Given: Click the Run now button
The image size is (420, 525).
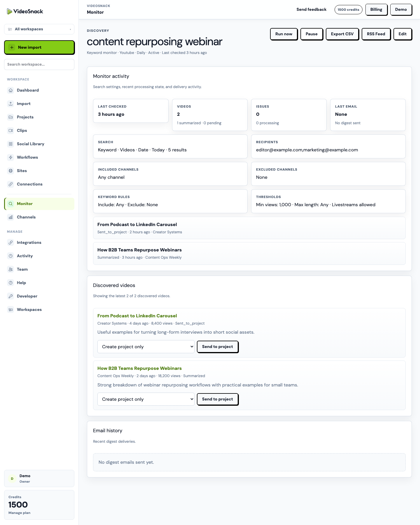Looking at the screenshot, I should click(x=284, y=34).
